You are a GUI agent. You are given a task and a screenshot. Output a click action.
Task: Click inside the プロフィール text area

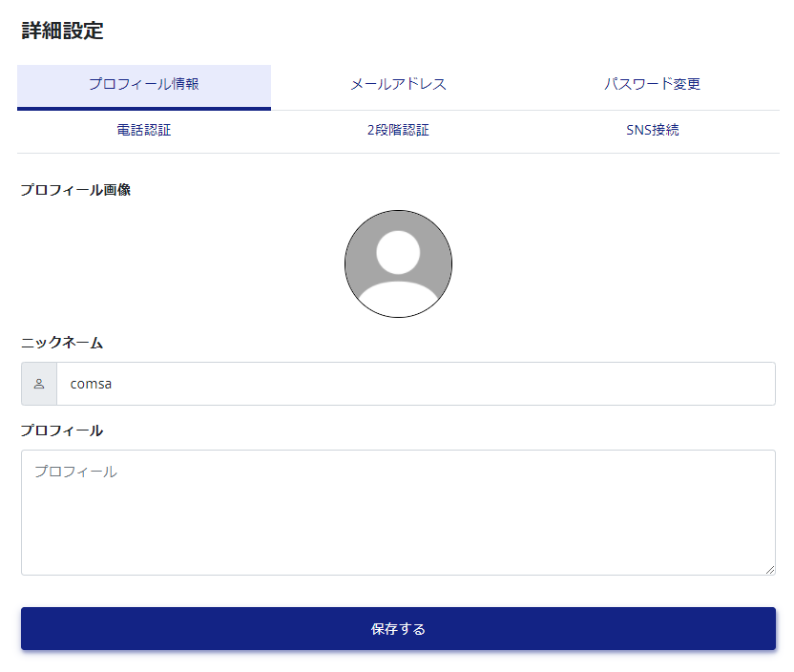coord(398,513)
